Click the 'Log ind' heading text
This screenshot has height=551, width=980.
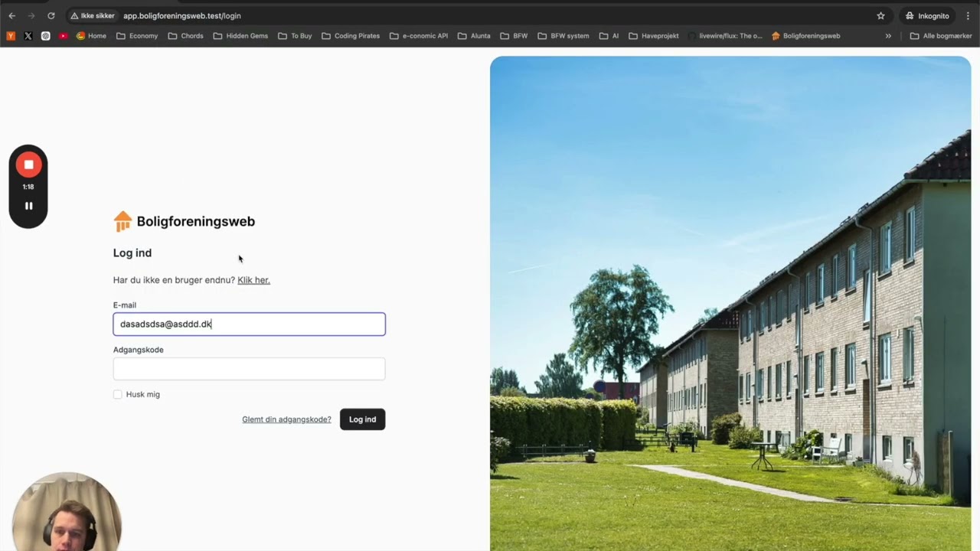[132, 253]
